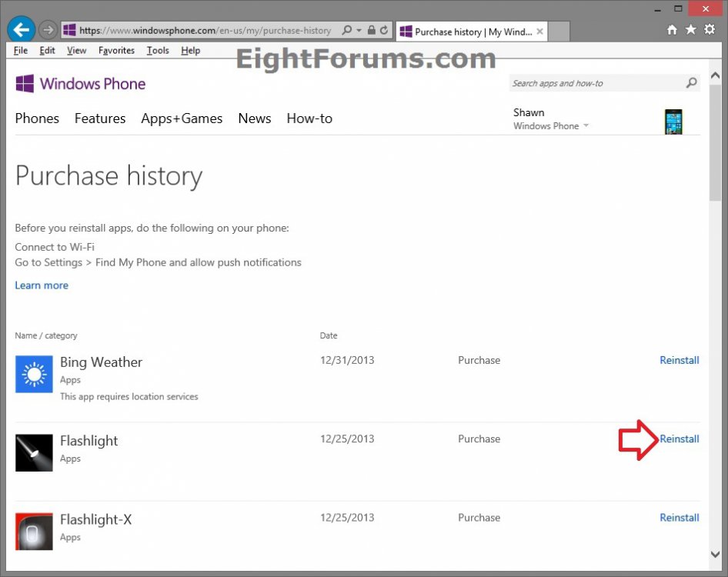Screen dimensions: 728x577
Task: Click the Flashlight-X app icon
Action: (x=34, y=532)
